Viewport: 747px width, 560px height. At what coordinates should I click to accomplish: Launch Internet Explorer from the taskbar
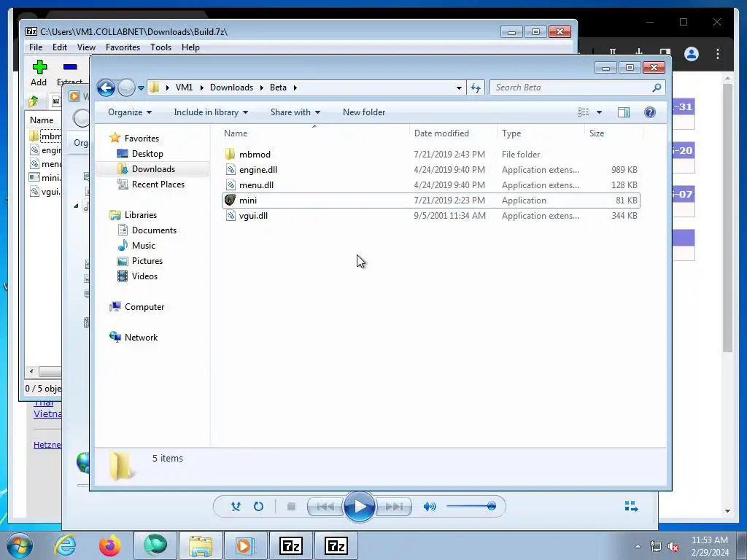(65, 545)
